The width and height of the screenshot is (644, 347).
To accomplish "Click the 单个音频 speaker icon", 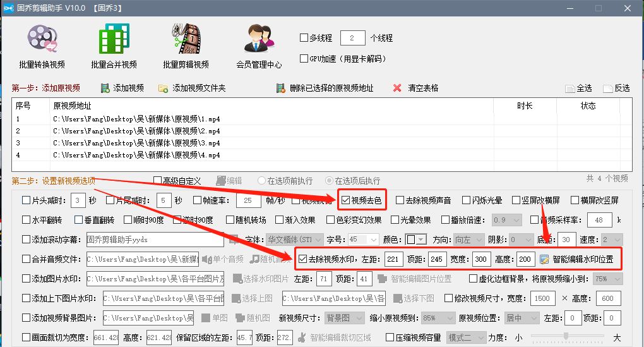I will [x=206, y=259].
